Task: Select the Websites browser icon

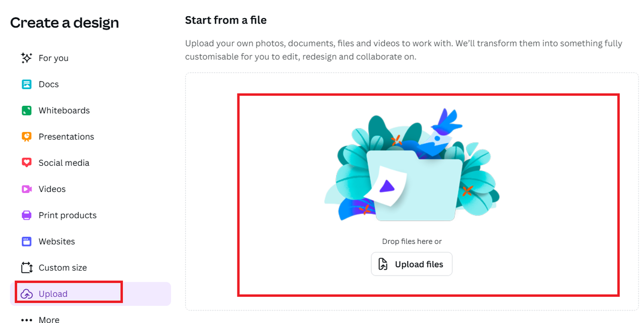Action: [x=27, y=241]
